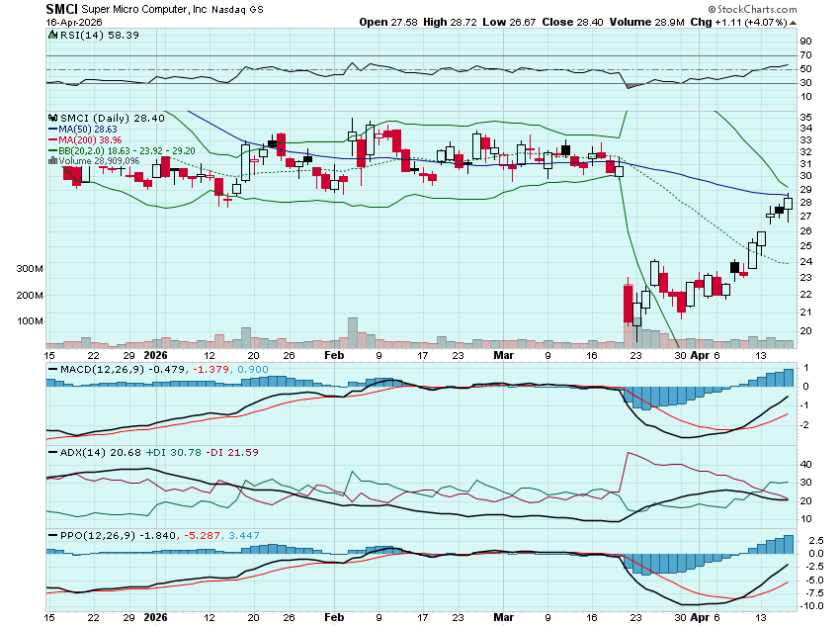This screenshot has height=626, width=840.
Task: Click the blue MA(50) legend line marker
Action: 50,129
